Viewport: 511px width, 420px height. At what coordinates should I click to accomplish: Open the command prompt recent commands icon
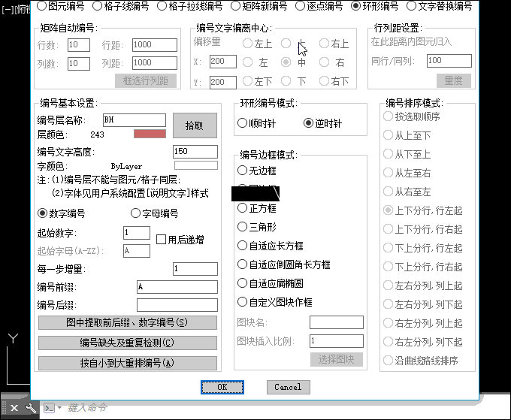pyautogui.click(x=49, y=408)
